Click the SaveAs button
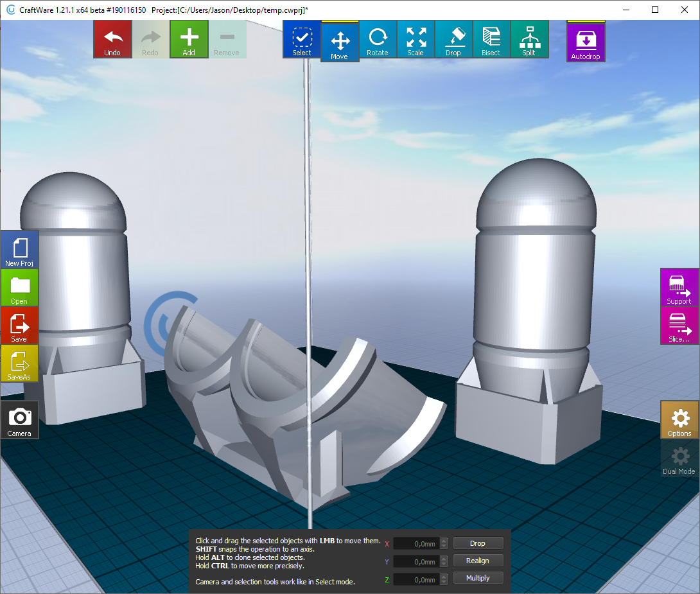Viewport: 700px width, 594px height. [19, 363]
